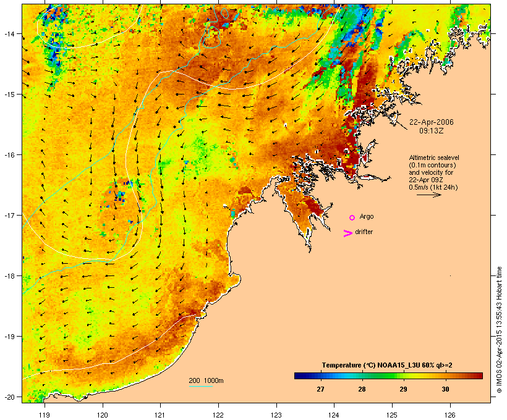Click the '(0.1m contours)' caption line
The width and height of the screenshot is (507, 420).
pyautogui.click(x=432, y=165)
